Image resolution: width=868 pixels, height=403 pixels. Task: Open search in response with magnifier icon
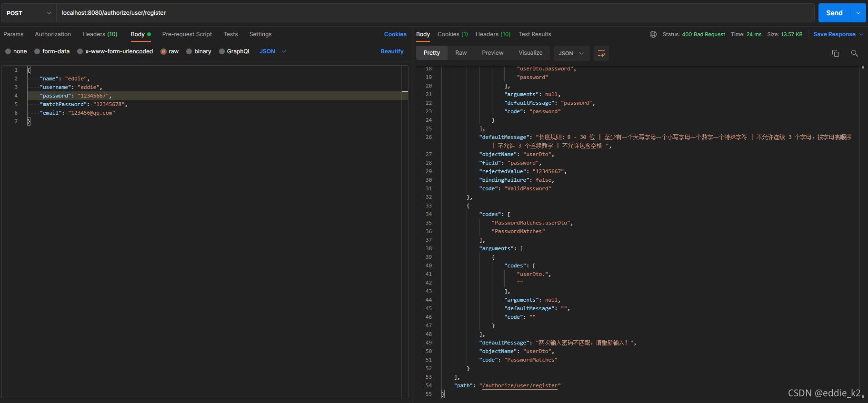(854, 53)
